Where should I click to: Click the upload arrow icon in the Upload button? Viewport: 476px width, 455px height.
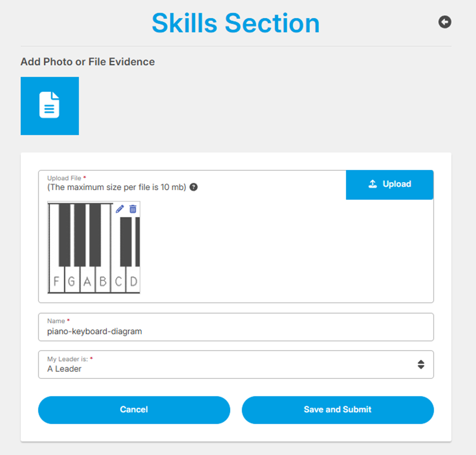pyautogui.click(x=373, y=184)
